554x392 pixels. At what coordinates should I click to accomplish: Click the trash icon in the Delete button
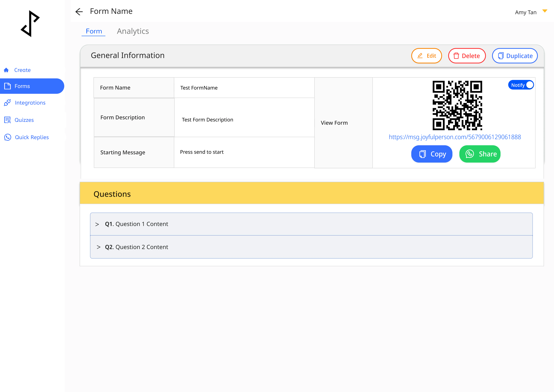pyautogui.click(x=456, y=56)
